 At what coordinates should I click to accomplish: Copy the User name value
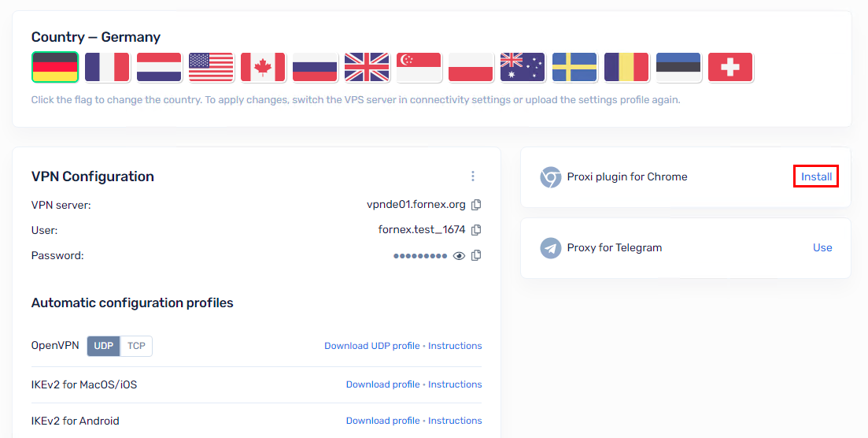pyautogui.click(x=476, y=229)
